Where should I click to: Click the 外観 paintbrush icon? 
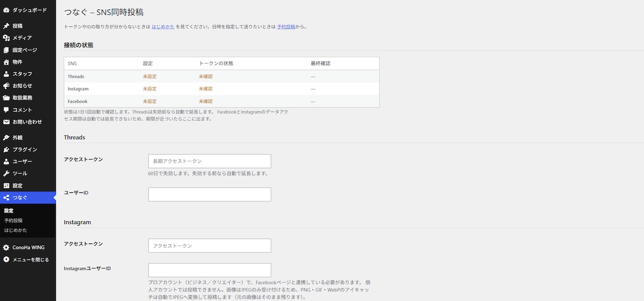pyautogui.click(x=6, y=138)
